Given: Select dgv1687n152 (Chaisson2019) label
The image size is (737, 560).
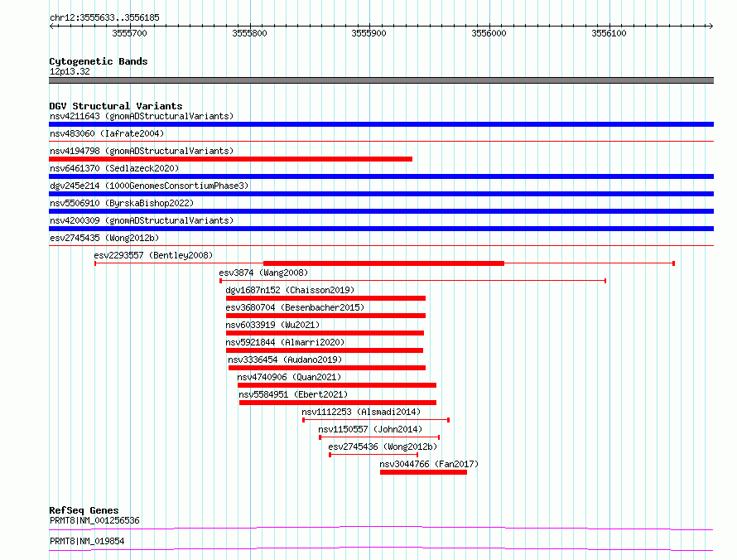Looking at the screenshot, I should click(x=290, y=290).
